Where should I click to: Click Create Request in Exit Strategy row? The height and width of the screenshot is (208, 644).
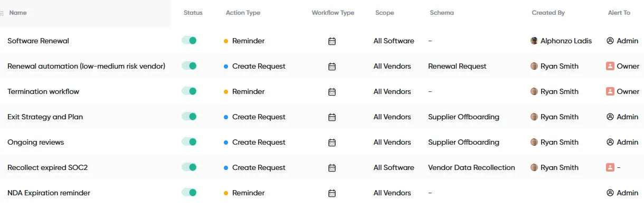(259, 117)
